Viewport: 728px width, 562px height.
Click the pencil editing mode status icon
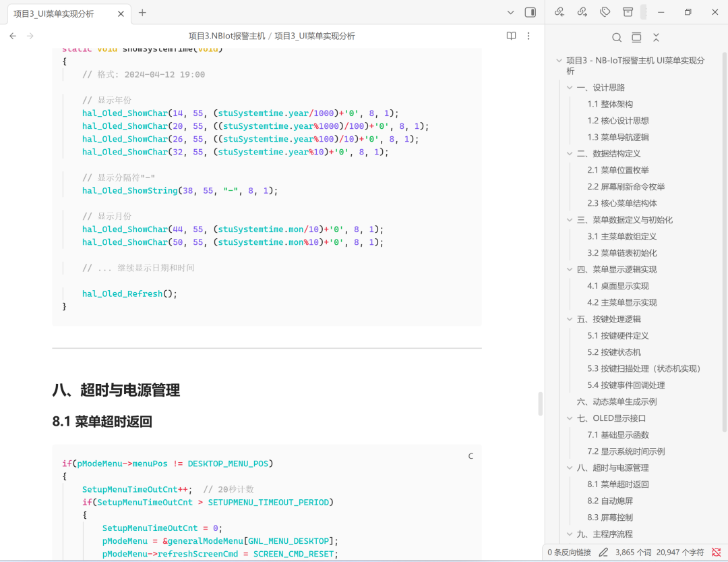point(603,553)
